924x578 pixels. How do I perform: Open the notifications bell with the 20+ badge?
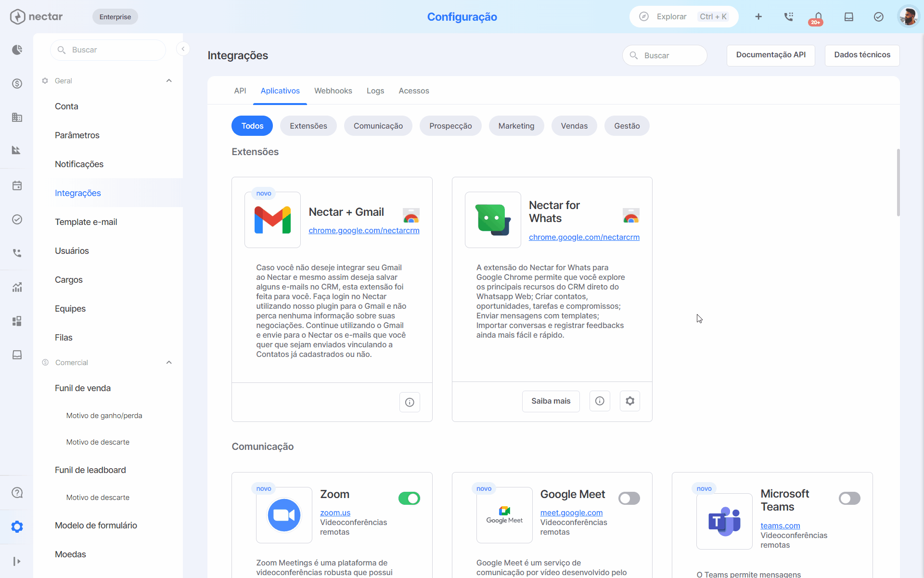coord(818,18)
